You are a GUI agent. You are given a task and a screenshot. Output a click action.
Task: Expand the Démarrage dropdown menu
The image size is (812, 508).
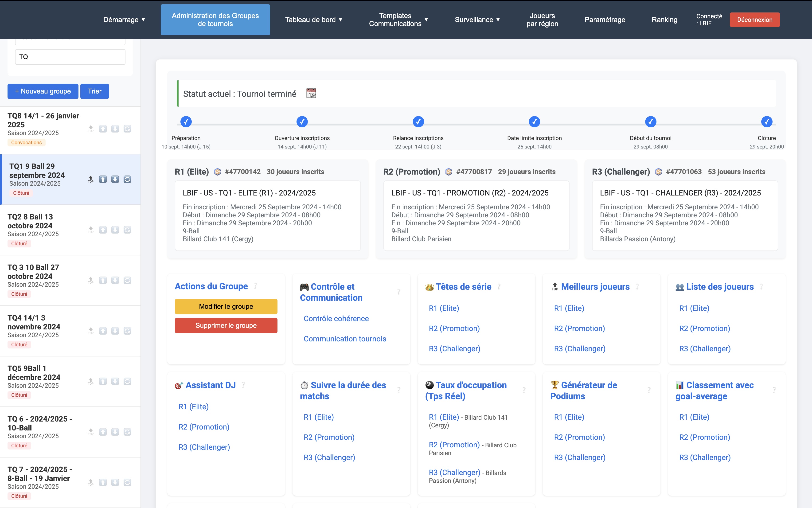(124, 20)
